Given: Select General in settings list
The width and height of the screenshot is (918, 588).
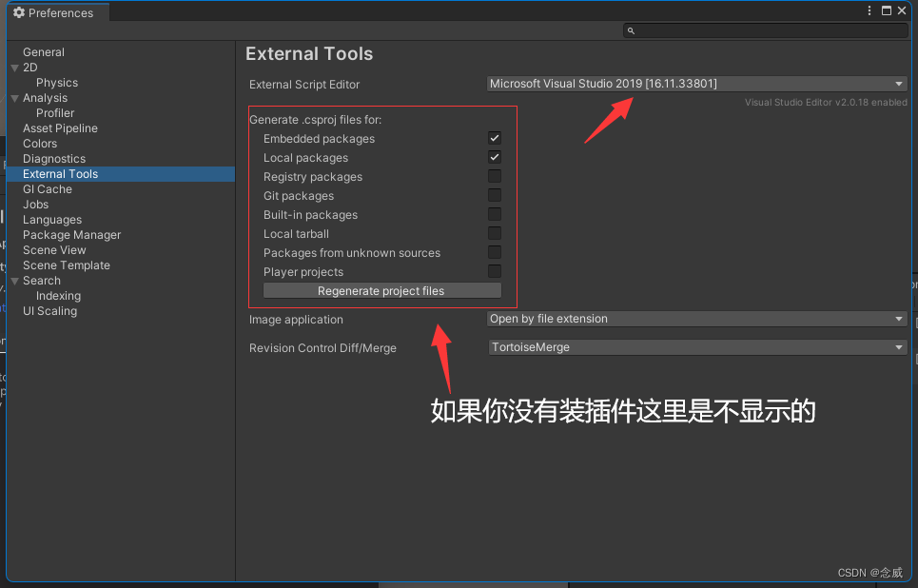Looking at the screenshot, I should pos(44,52).
